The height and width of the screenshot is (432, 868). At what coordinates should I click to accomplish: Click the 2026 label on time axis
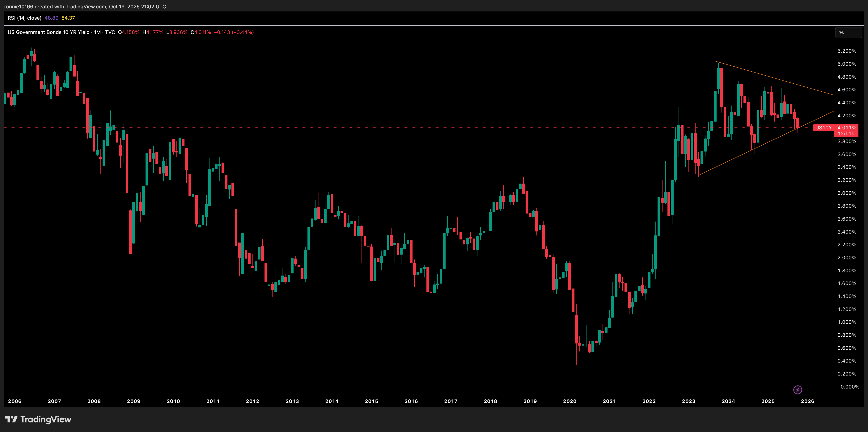pos(807,401)
